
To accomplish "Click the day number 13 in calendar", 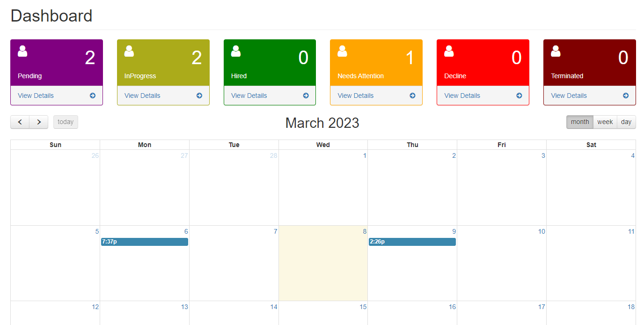I will (184, 307).
